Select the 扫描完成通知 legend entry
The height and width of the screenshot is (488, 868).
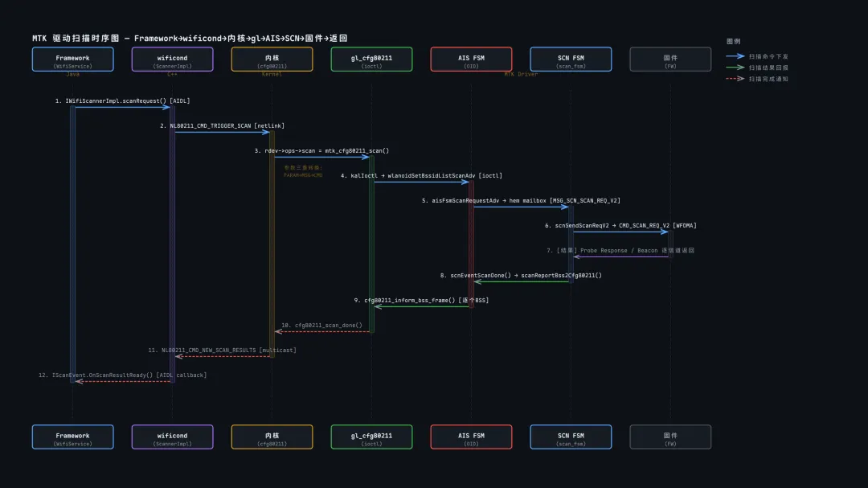tap(768, 79)
